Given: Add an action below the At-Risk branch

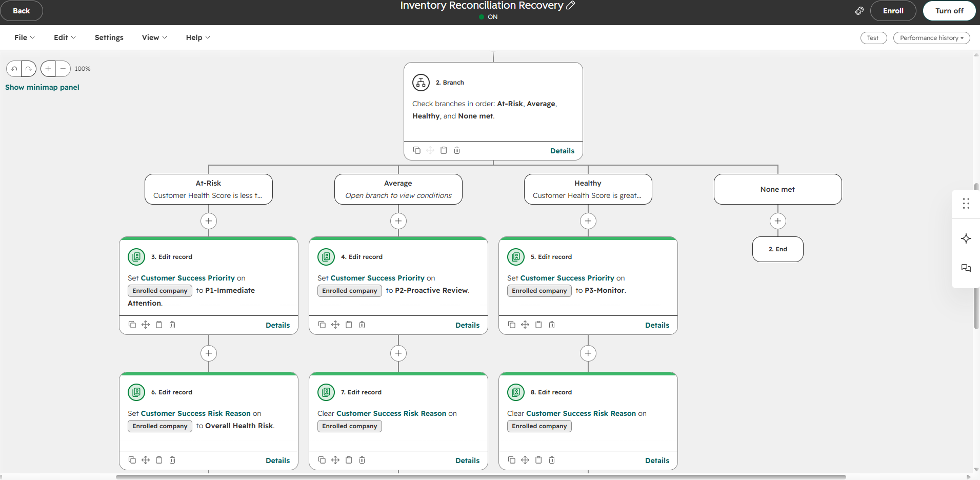Looking at the screenshot, I should [209, 221].
